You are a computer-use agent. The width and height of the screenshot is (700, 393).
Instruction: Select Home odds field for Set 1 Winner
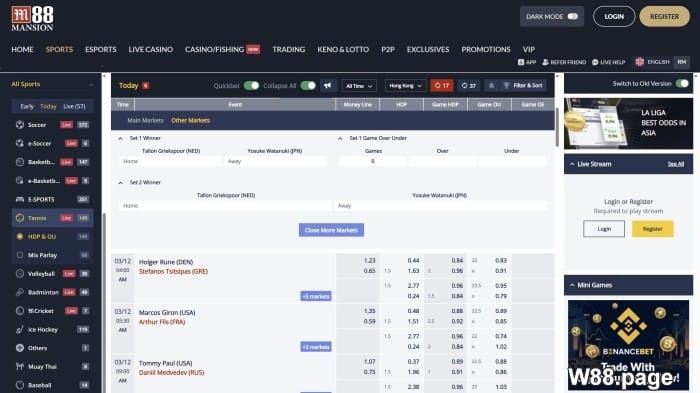coord(171,162)
